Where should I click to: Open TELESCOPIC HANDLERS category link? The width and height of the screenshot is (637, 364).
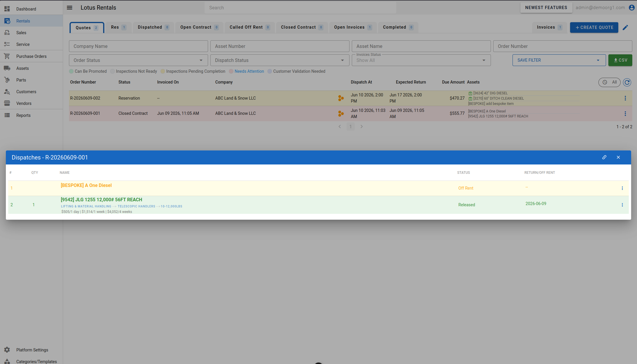click(136, 207)
